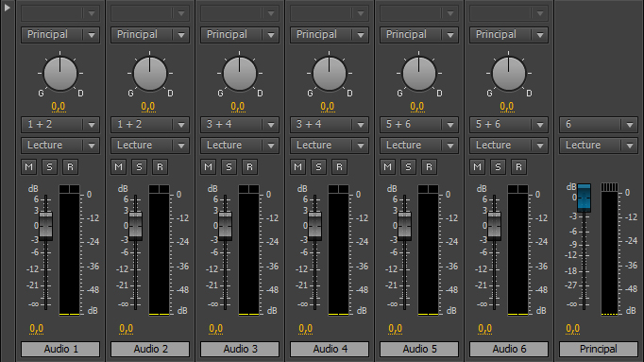644x362 pixels.
Task: Open Audio 4 channel assignment 3 + 4 dropdown
Action: 330,125
